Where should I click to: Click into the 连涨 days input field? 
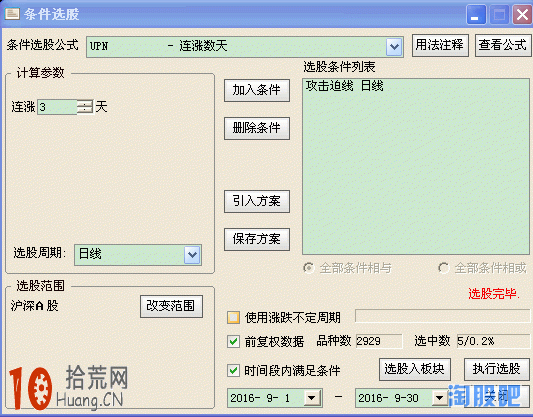click(57, 107)
